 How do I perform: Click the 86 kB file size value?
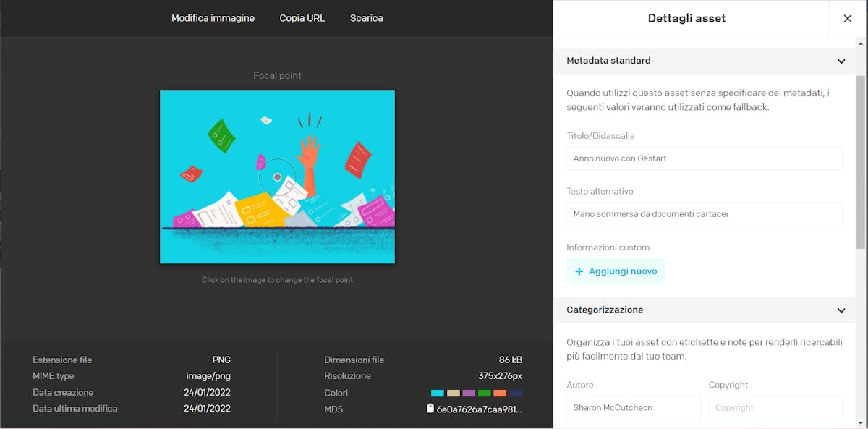[511, 360]
